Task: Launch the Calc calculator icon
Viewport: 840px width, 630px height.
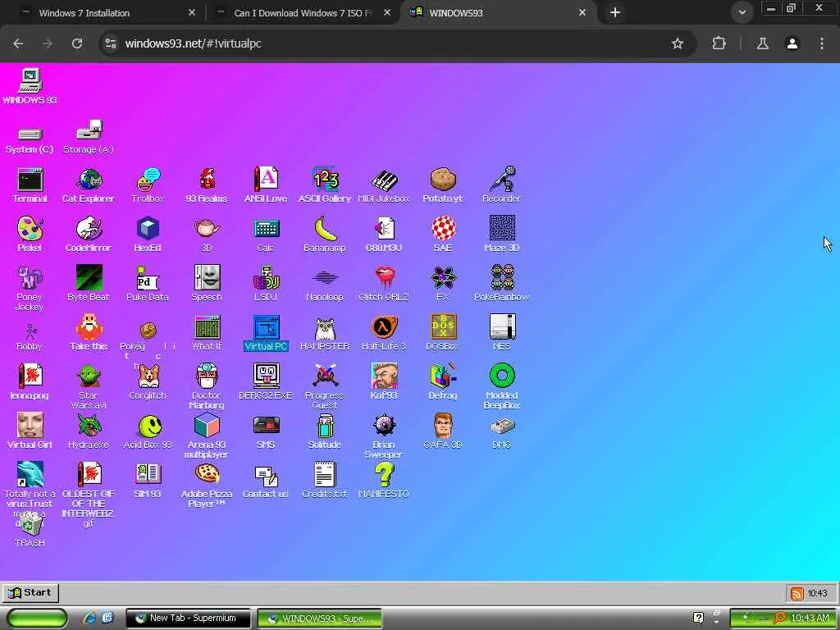Action: [x=266, y=234]
